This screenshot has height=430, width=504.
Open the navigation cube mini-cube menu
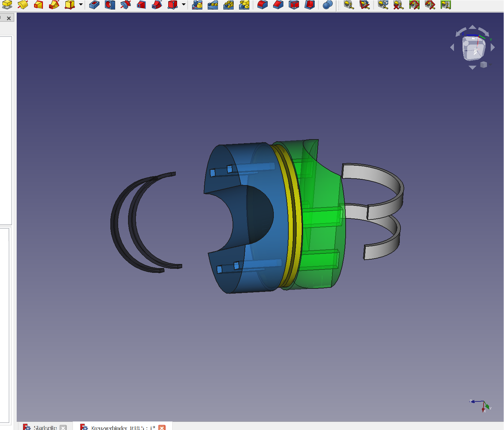point(484,65)
